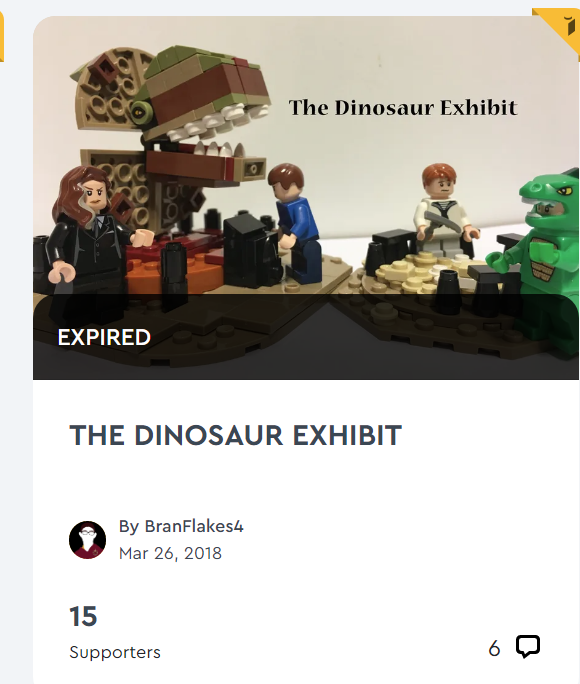Open BranFlakes4's round profile avatar
This screenshot has width=580, height=684.
click(x=87, y=540)
